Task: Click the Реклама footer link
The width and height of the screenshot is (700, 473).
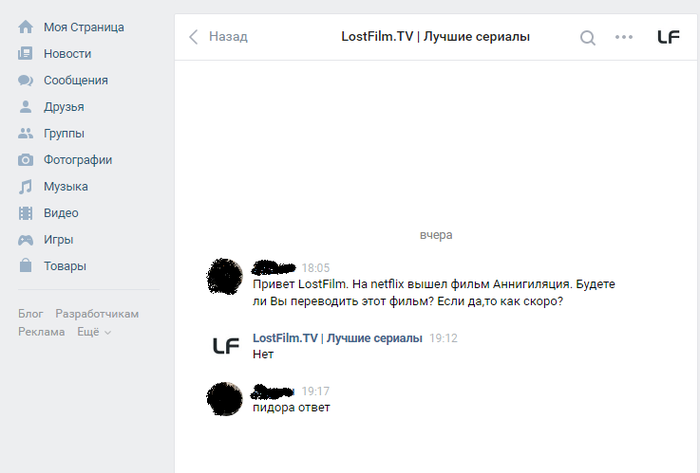Action: [41, 332]
